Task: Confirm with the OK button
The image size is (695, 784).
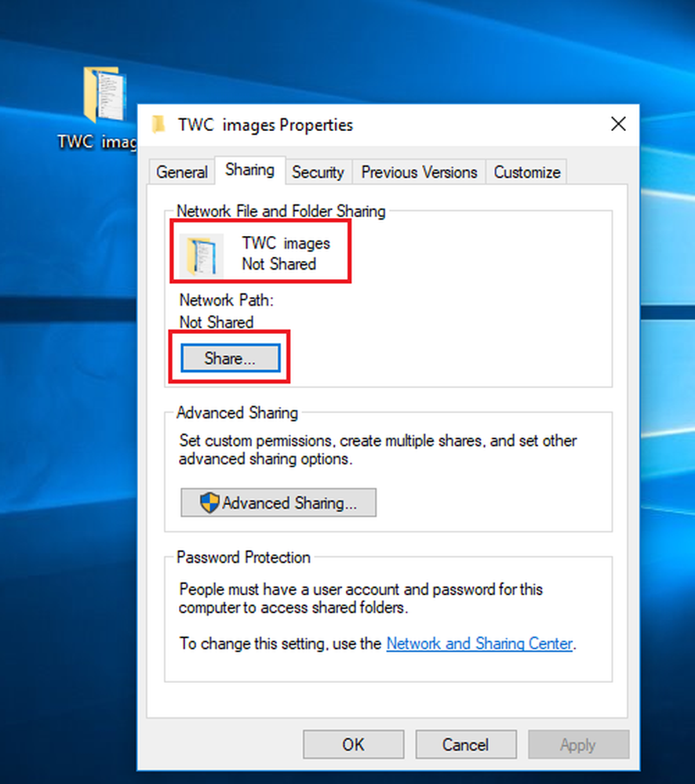Action: pos(353,745)
